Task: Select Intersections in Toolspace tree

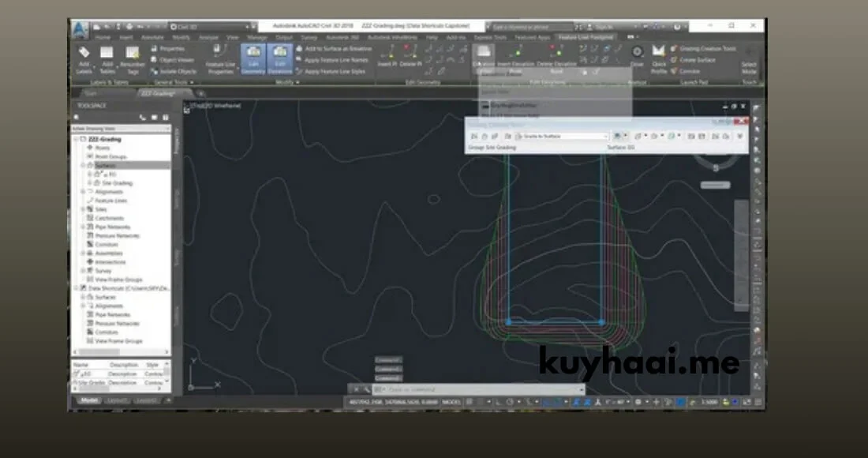Action: pyautogui.click(x=110, y=262)
